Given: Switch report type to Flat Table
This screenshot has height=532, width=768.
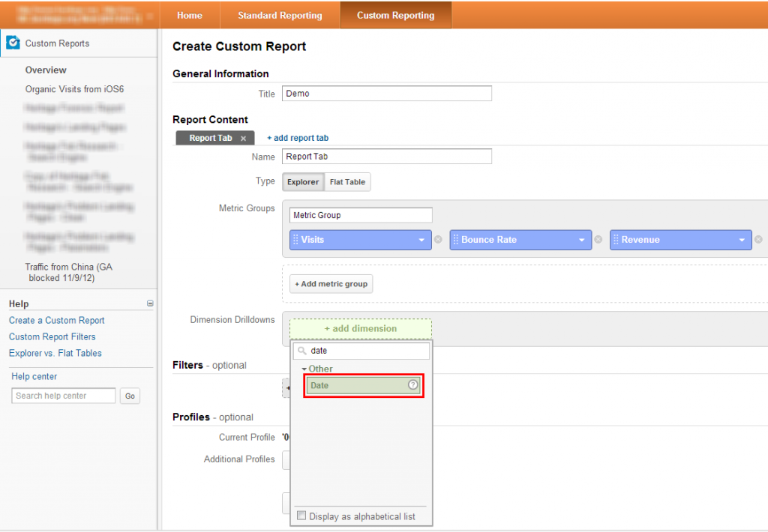Looking at the screenshot, I should [346, 181].
